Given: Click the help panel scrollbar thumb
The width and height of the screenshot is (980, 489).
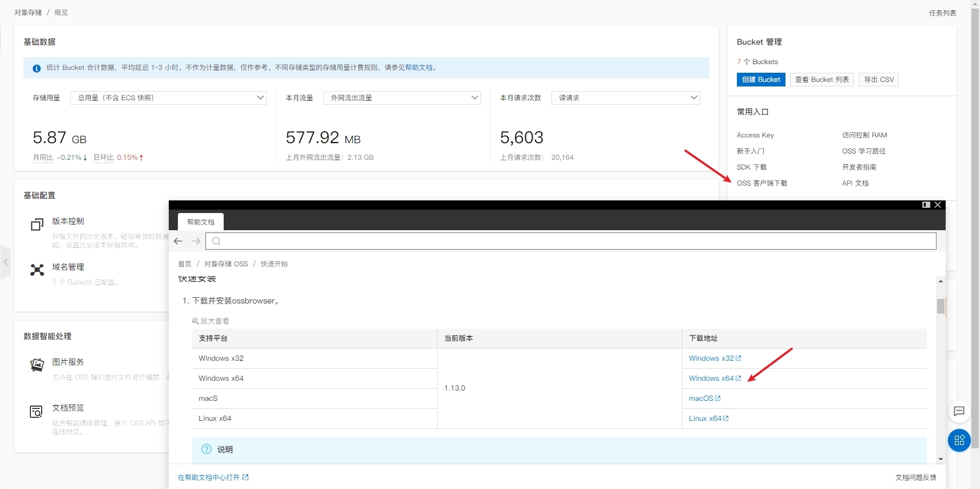Looking at the screenshot, I should (x=941, y=306).
